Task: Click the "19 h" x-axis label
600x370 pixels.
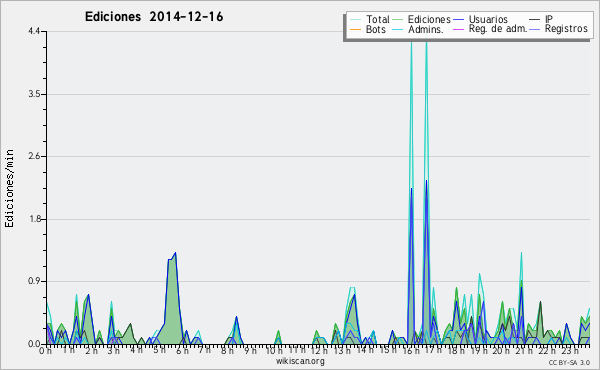Action: click(478, 351)
